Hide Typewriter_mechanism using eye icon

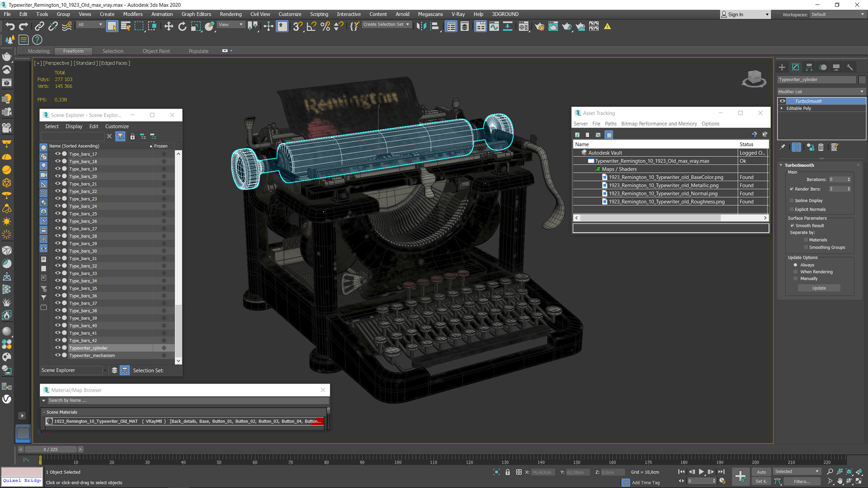pyautogui.click(x=58, y=355)
